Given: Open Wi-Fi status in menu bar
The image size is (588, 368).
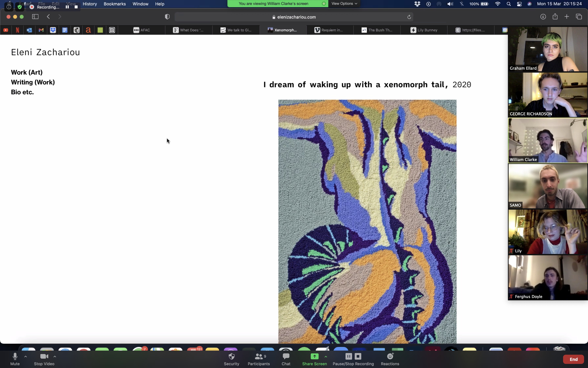Looking at the screenshot, I should click(x=498, y=4).
